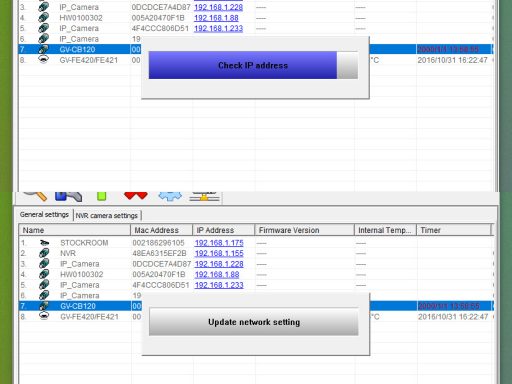Open link 192.168.1.233 in lower list
This screenshot has width=512, height=384.
pyautogui.click(x=219, y=285)
